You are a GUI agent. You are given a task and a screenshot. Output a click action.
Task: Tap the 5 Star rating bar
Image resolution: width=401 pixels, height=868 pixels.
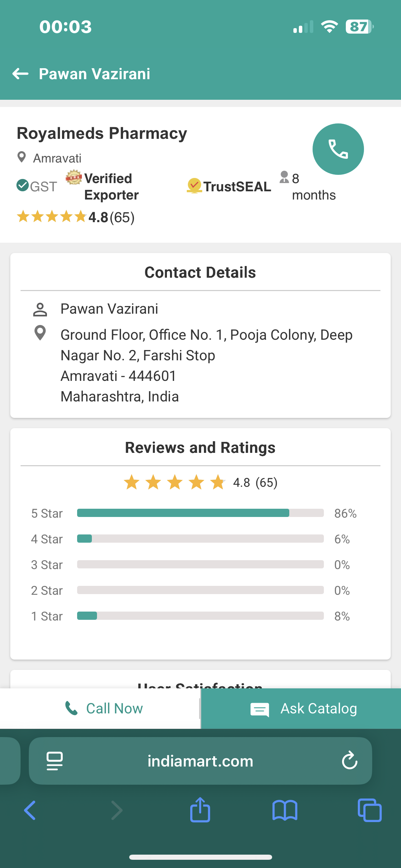tap(200, 513)
